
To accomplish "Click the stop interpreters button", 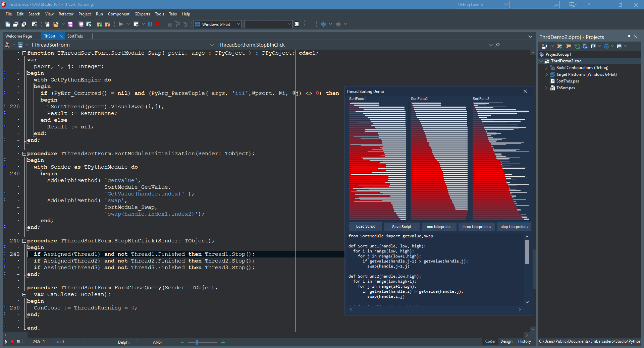I will pos(514,227).
